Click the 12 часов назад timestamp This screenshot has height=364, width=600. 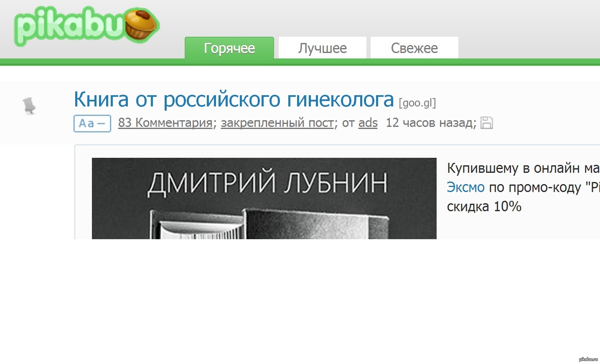[430, 123]
